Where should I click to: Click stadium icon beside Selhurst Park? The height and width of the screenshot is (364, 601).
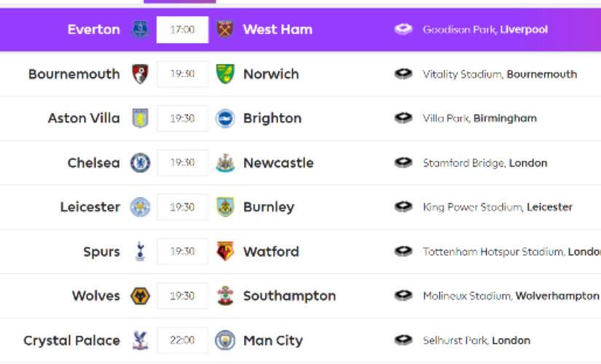click(x=403, y=340)
